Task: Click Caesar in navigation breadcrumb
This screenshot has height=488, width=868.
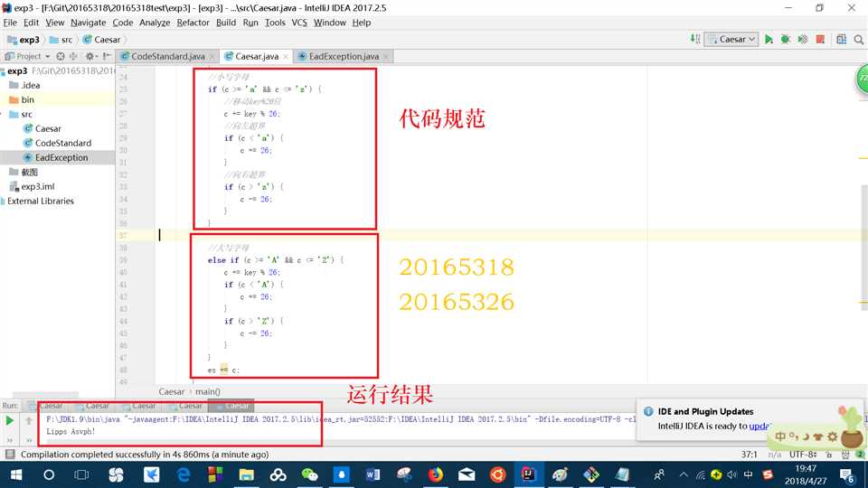Action: [x=102, y=40]
